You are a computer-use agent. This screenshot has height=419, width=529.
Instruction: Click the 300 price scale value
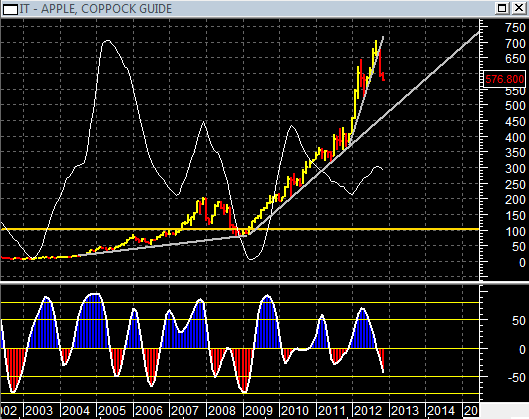click(x=515, y=168)
